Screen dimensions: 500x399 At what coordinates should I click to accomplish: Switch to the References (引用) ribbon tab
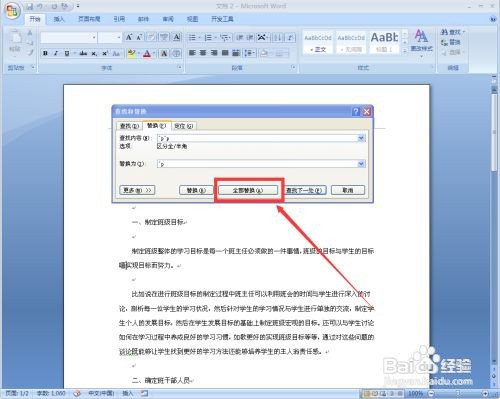click(119, 19)
